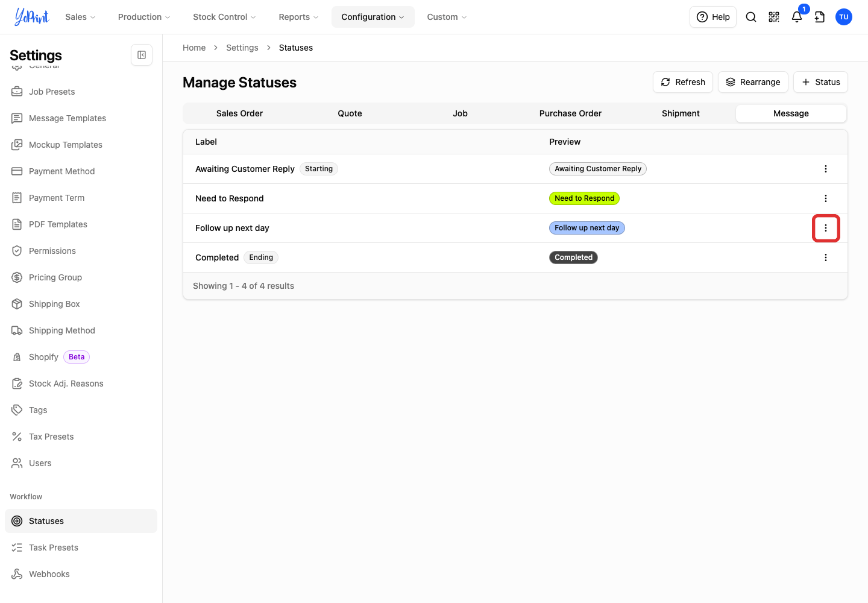
Task: Open the notifications bell
Action: pos(797,17)
